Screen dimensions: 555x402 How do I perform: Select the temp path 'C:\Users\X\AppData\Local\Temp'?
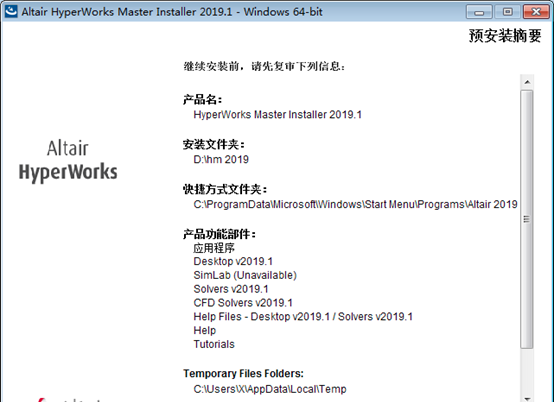click(270, 389)
